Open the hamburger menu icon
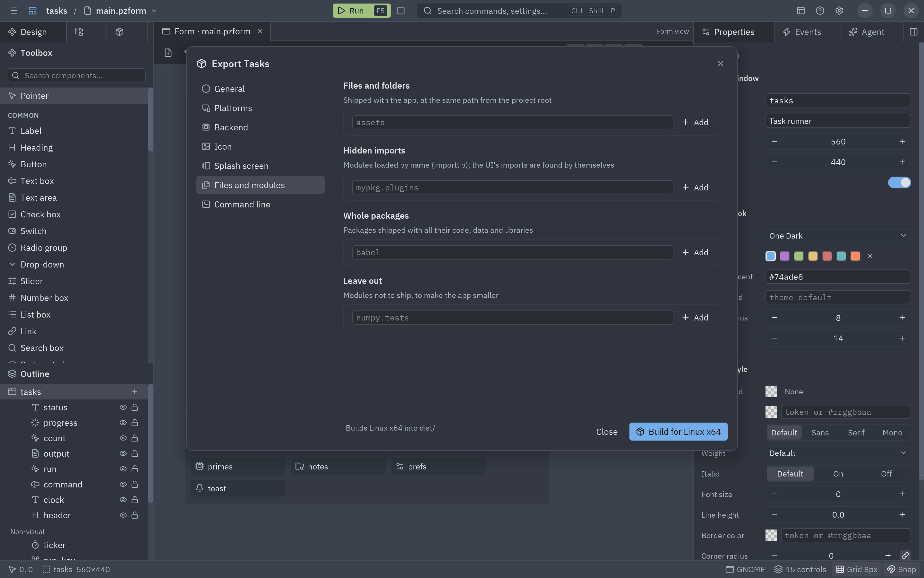The image size is (924, 578). pos(14,11)
